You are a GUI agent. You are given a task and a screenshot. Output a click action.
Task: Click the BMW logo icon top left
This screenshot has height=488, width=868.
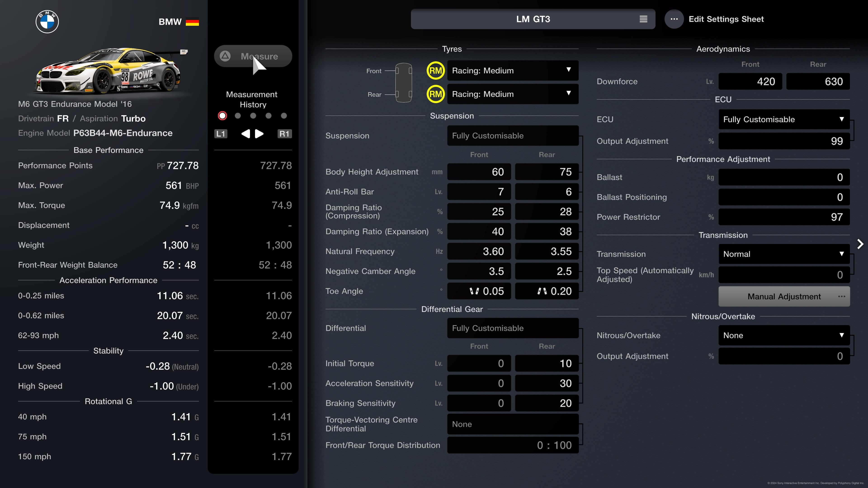click(x=47, y=22)
